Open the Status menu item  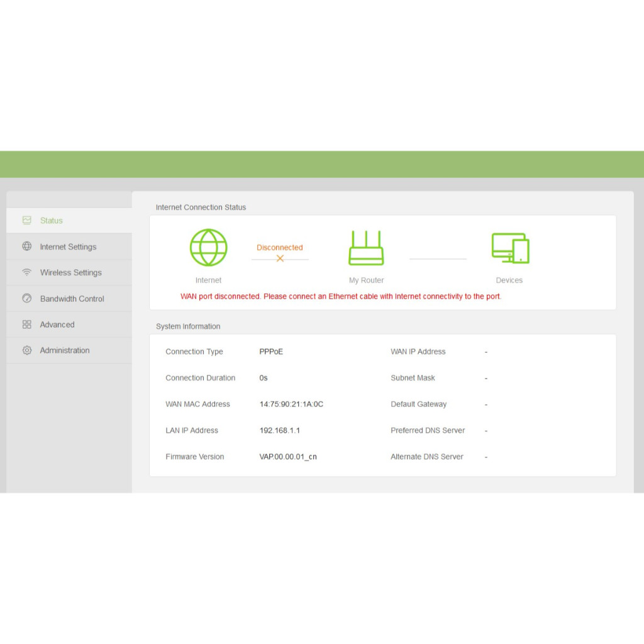(52, 221)
